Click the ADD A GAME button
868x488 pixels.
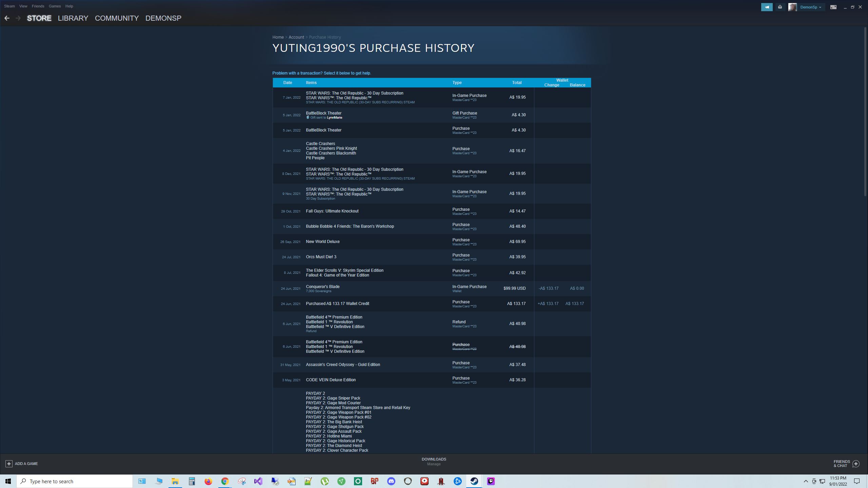tap(22, 464)
